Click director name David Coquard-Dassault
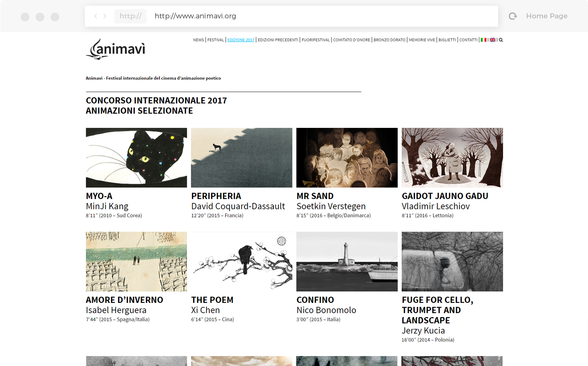The height and width of the screenshot is (366, 588). [x=238, y=206]
